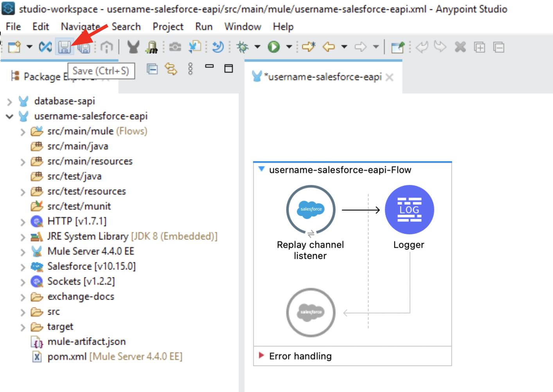This screenshot has width=553, height=392.
Task: Expand the src/main/mule (Flows) folder
Action: click(x=23, y=132)
